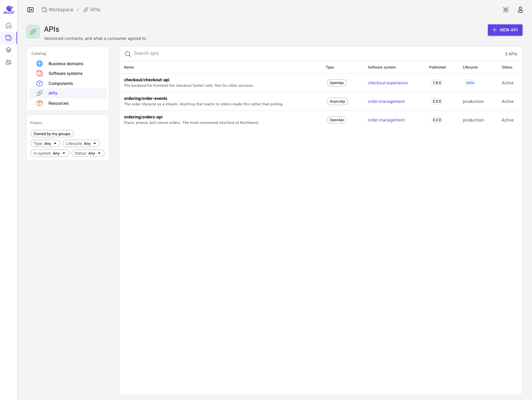Click the beta lifecycle badge
The image size is (532, 400).
pyautogui.click(x=470, y=83)
